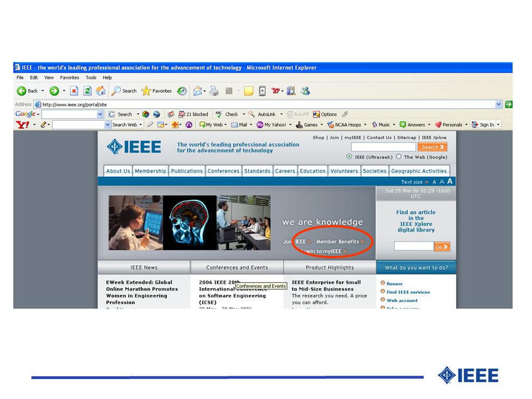
Task: Open the Help menu
Action: pyautogui.click(x=107, y=78)
